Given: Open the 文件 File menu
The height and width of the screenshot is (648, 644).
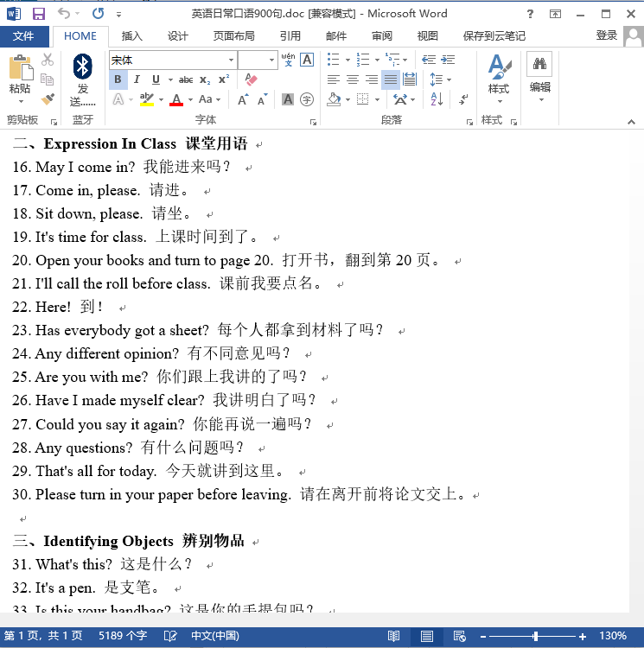Looking at the screenshot, I should click(23, 36).
